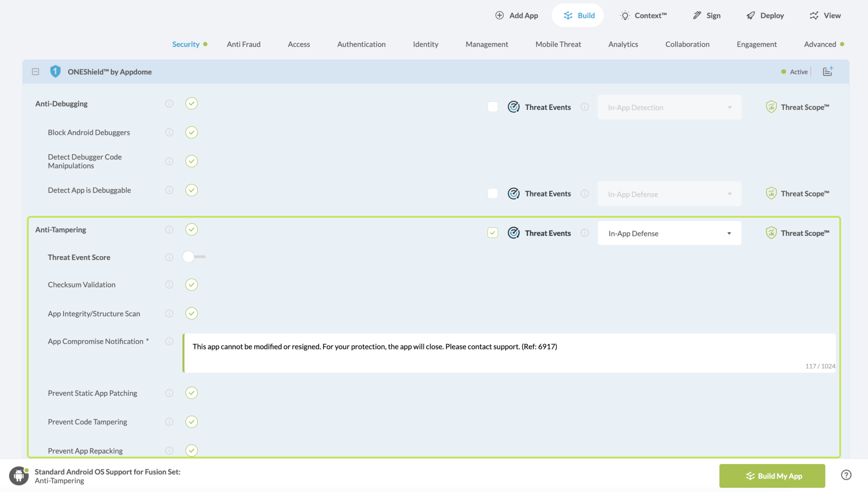The height and width of the screenshot is (492, 868).
Task: Toggle the Threat Event Score slider switch
Action: pos(194,257)
